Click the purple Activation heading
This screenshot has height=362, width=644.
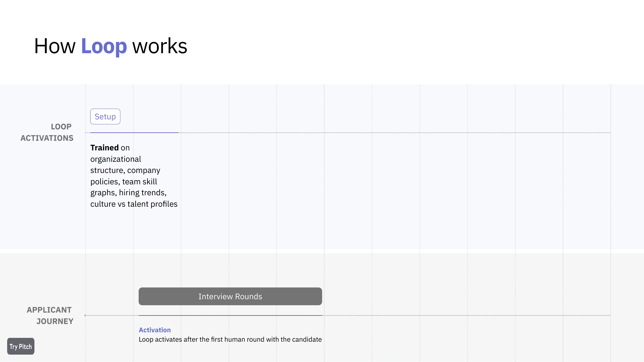point(155,330)
